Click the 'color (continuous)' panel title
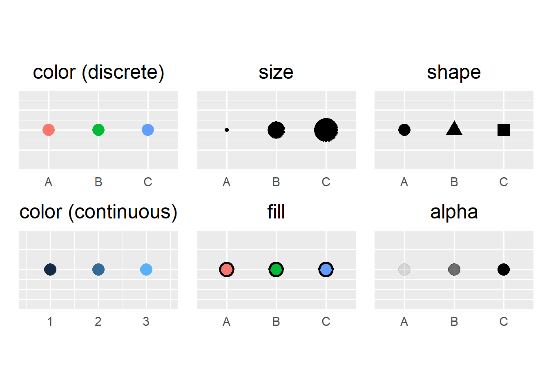 coord(98,212)
